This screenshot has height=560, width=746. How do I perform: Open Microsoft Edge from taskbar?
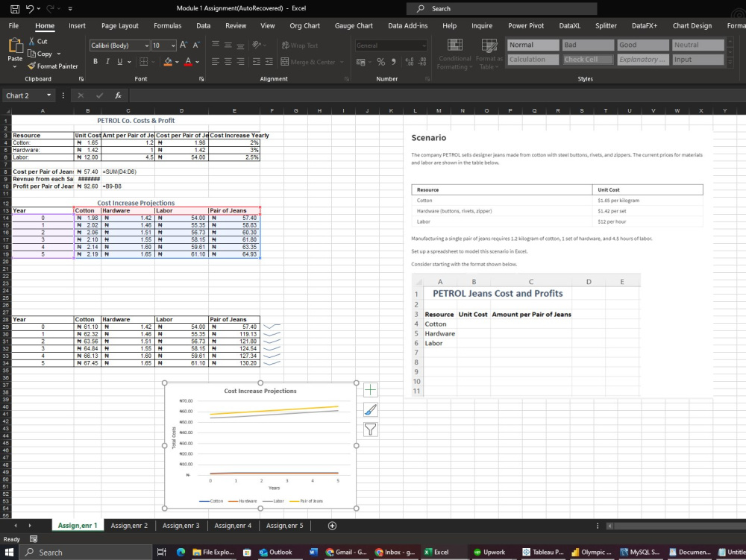[181, 552]
